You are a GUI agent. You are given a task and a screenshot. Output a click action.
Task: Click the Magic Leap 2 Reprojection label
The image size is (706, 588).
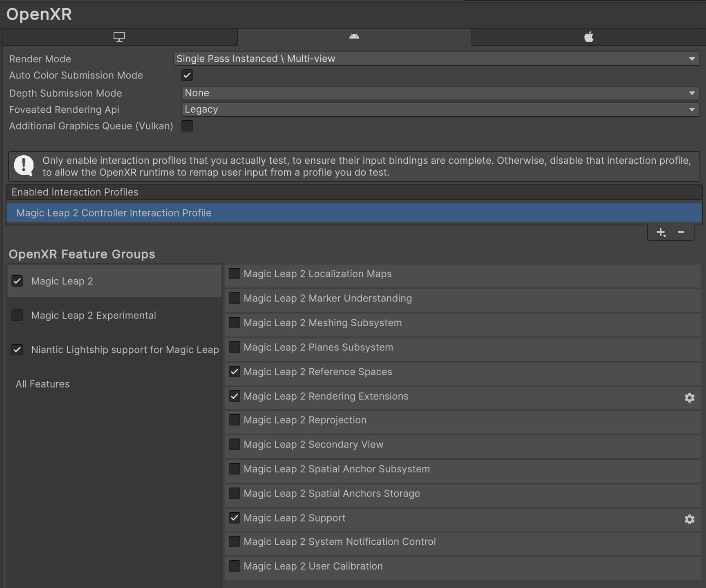coord(305,420)
